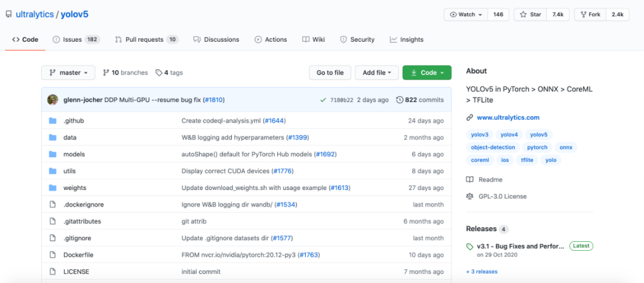Click the green commit status checkmark
The image size is (644, 283).
click(323, 99)
